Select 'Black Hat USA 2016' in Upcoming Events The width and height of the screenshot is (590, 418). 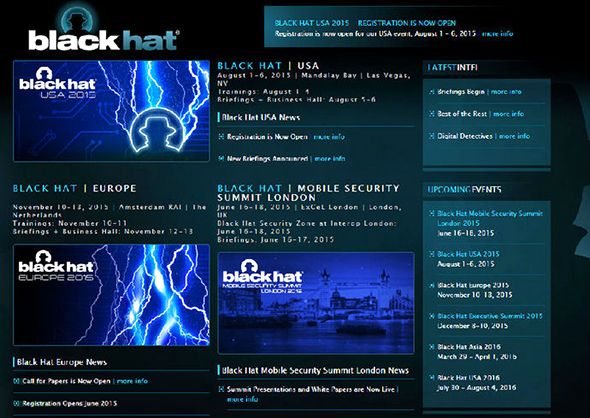[468, 377]
